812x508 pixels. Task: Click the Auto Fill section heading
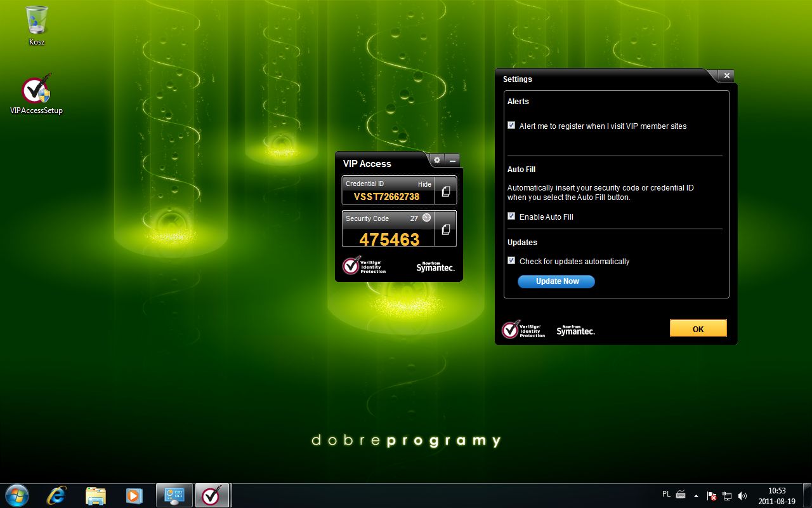[521, 170]
